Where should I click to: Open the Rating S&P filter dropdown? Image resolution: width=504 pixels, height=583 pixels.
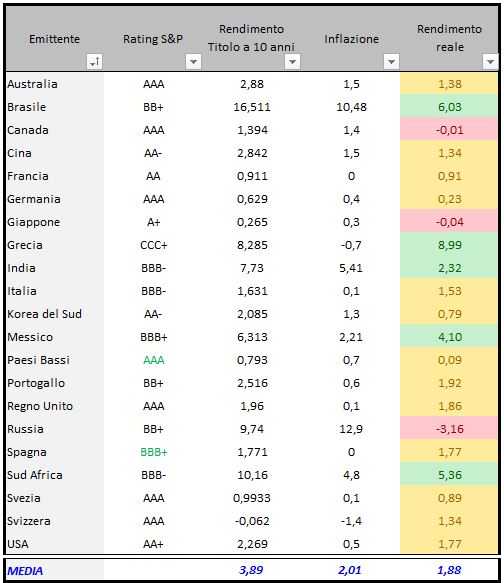pos(193,61)
